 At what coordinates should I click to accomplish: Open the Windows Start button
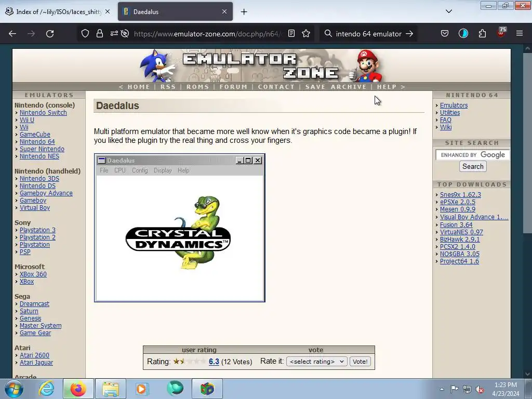pos(14,389)
